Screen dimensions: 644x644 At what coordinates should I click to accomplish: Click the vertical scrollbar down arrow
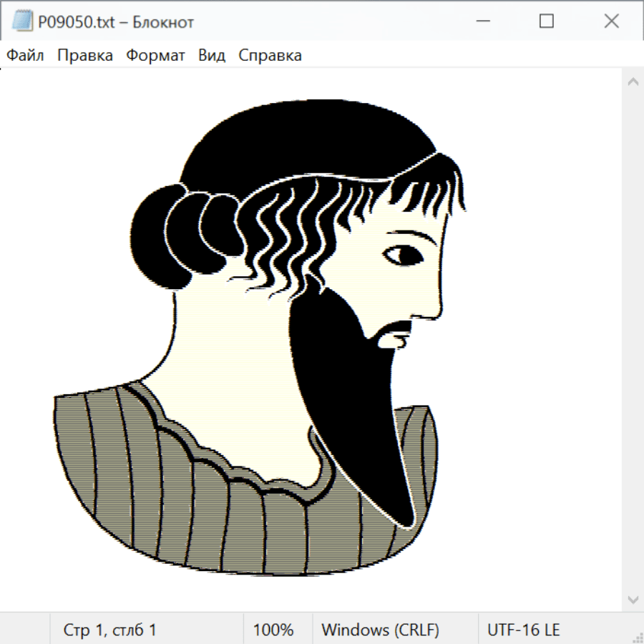tap(633, 599)
